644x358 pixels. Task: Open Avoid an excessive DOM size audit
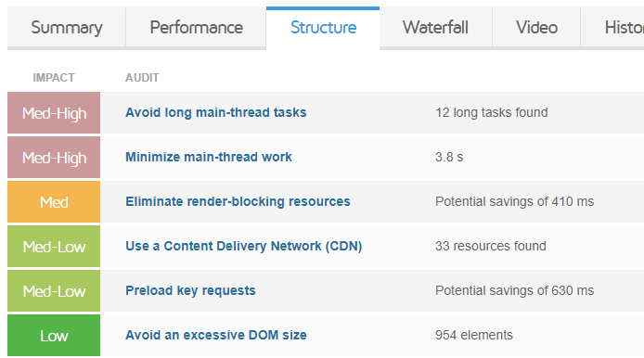[215, 335]
